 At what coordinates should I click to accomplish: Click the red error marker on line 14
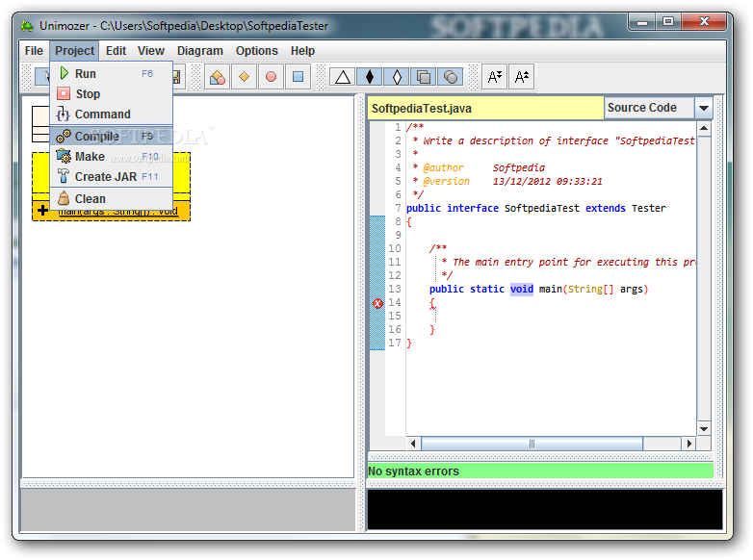(377, 303)
